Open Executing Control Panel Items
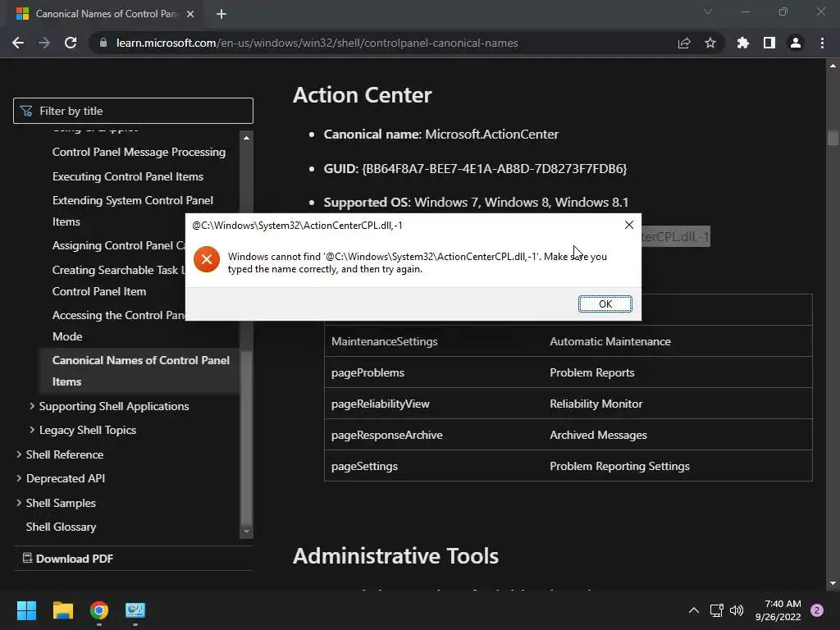Image resolution: width=840 pixels, height=630 pixels. 127,177
